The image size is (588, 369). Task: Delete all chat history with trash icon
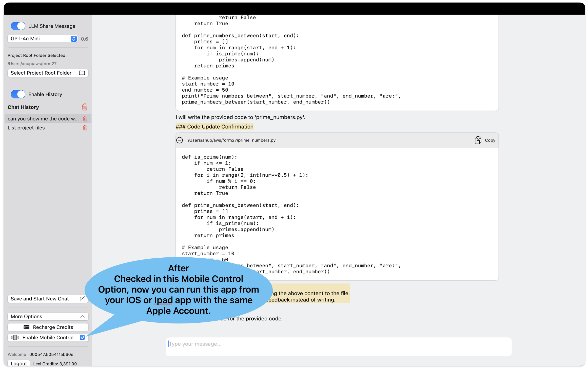(85, 107)
